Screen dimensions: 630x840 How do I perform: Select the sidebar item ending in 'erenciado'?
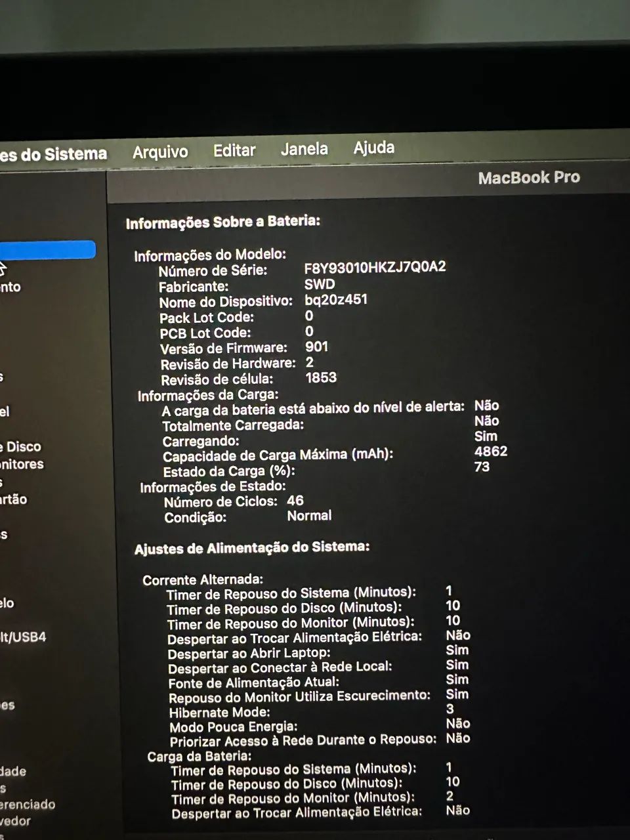[28, 804]
